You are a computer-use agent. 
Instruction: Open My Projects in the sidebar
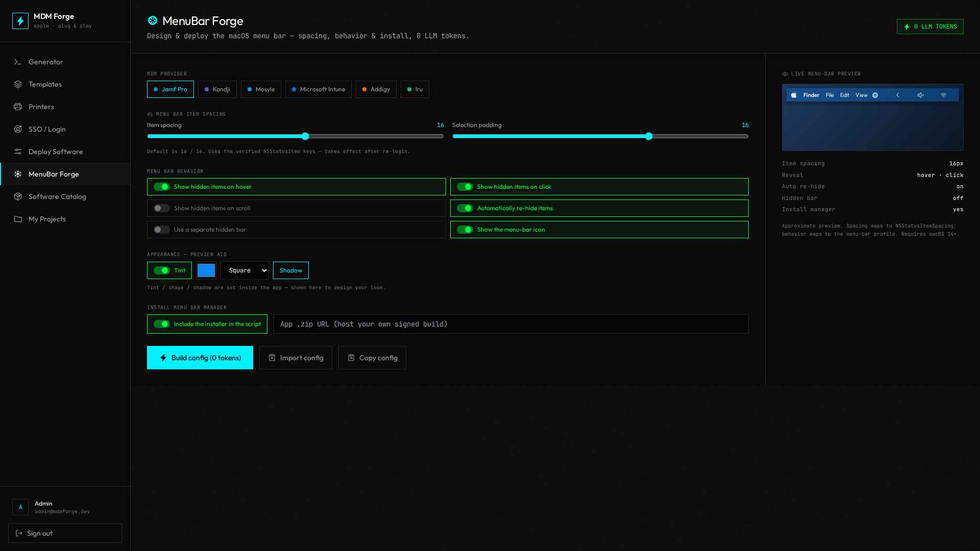click(65, 219)
